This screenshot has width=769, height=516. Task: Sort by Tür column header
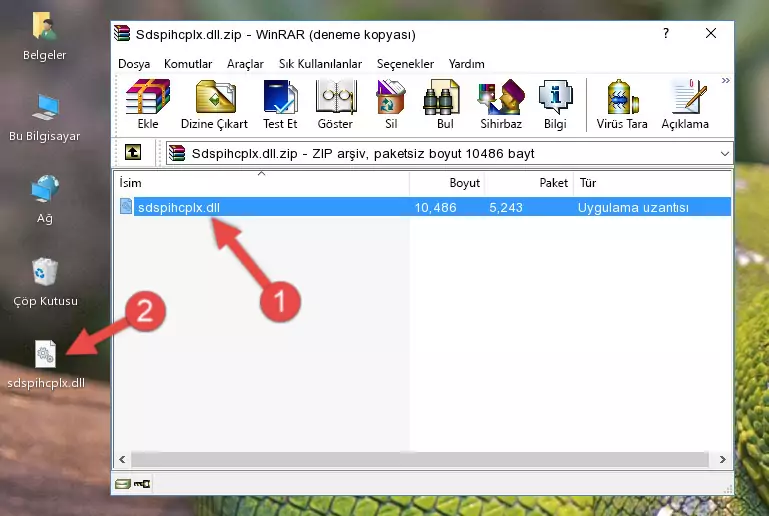click(653, 182)
